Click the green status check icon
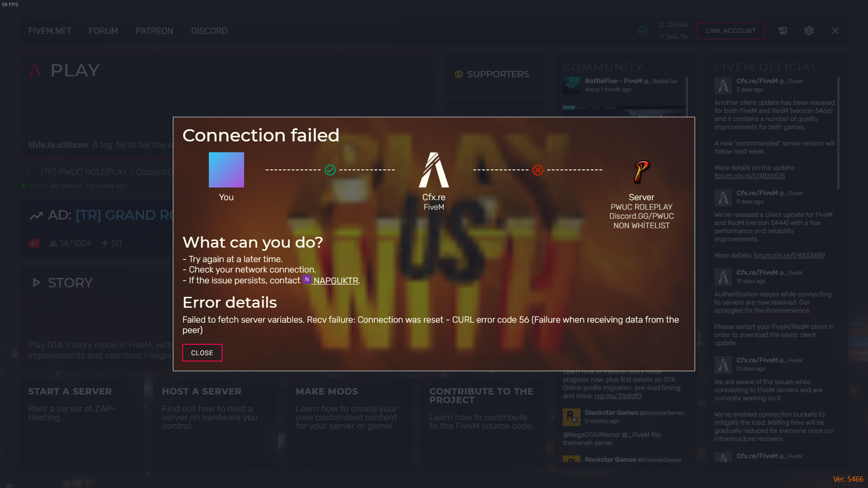The width and height of the screenshot is (868, 488). click(642, 31)
